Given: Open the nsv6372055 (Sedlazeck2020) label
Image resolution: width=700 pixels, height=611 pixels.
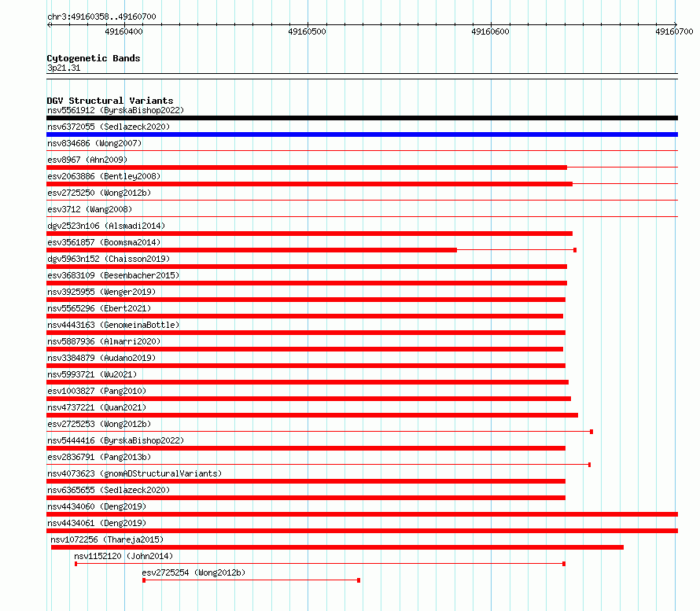Looking at the screenshot, I should click(x=109, y=127).
